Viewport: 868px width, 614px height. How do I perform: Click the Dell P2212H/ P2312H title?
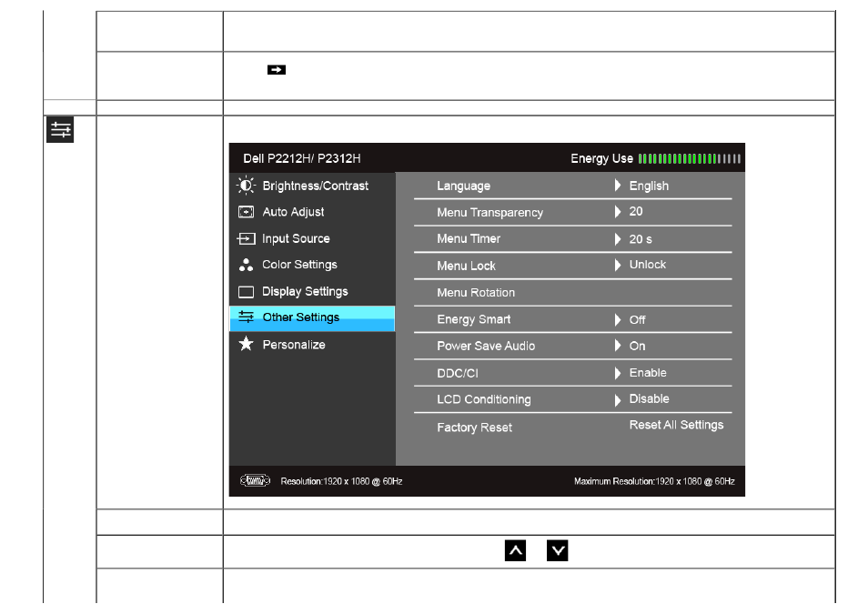(302, 158)
